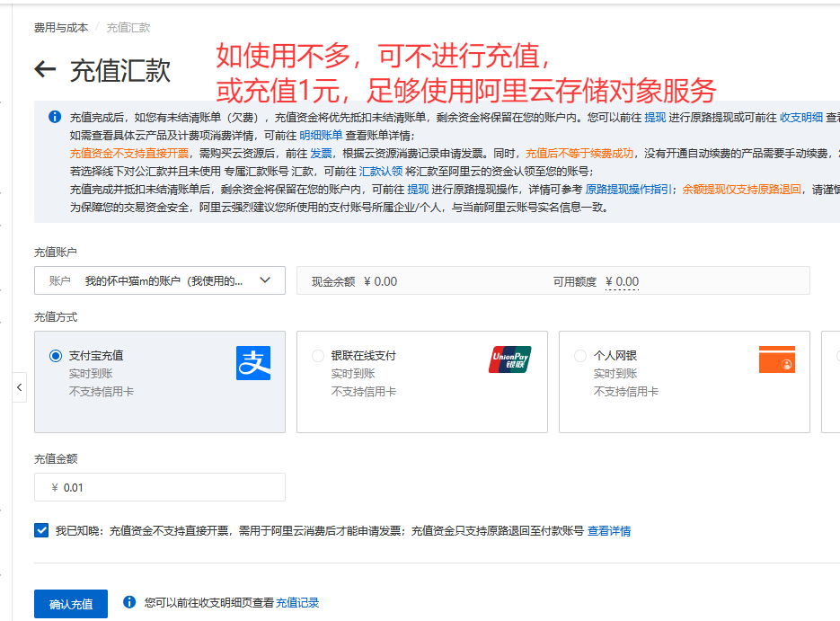Click the 提现 link in the first notice line
Viewport: 840px width, 621px height.
pos(655,118)
